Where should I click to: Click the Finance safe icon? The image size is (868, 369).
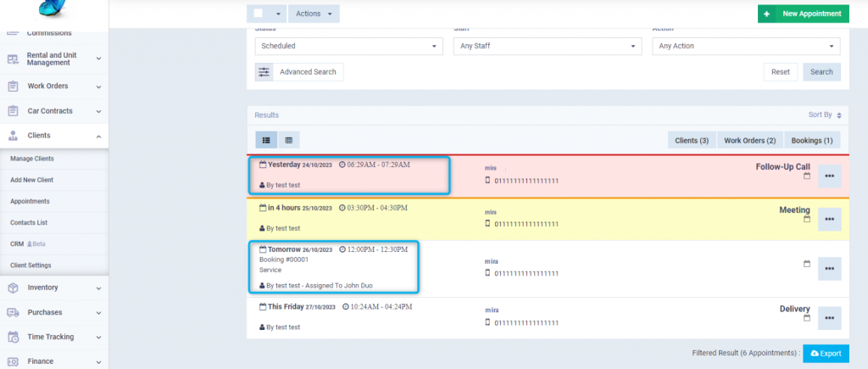coord(13,361)
